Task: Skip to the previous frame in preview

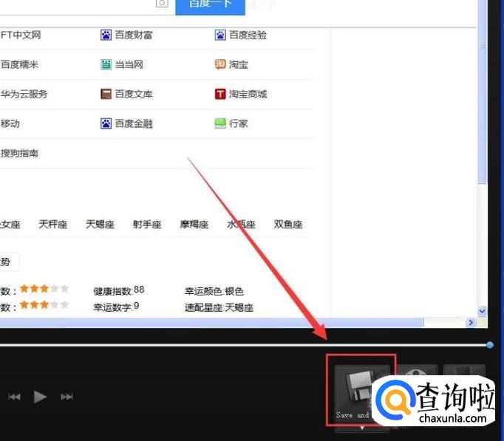Action: (x=15, y=397)
